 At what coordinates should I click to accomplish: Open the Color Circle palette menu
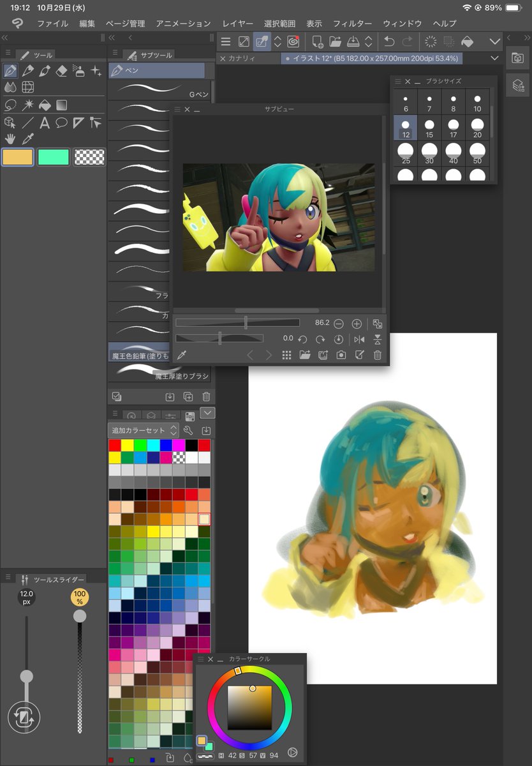tap(201, 659)
